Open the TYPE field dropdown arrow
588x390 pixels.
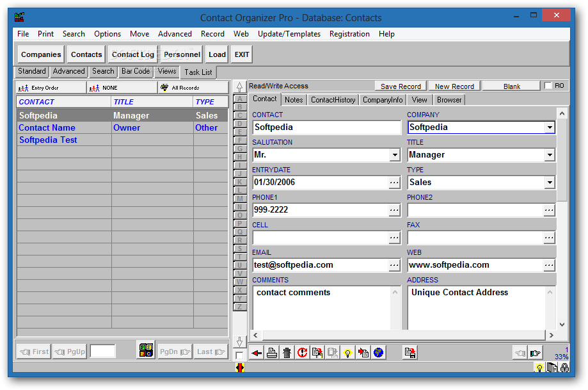pyautogui.click(x=550, y=183)
